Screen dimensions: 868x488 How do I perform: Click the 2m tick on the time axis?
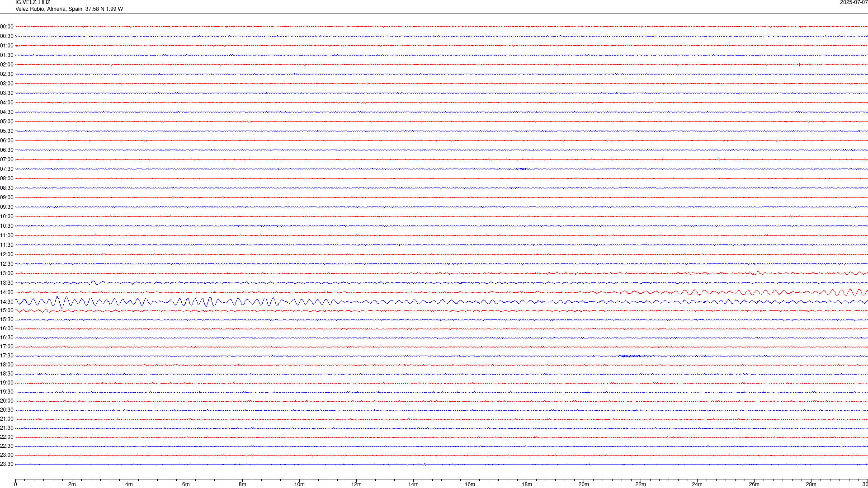[x=72, y=484]
